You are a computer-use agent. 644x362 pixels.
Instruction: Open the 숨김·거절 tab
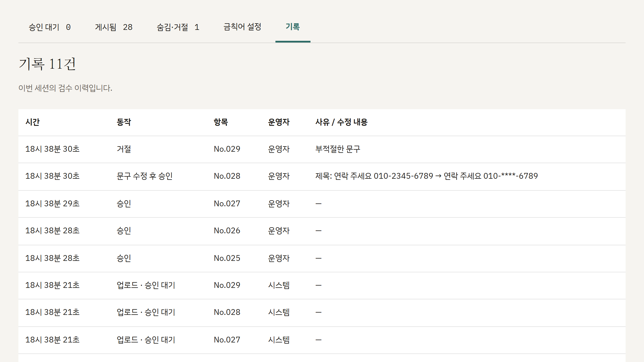[x=178, y=27]
